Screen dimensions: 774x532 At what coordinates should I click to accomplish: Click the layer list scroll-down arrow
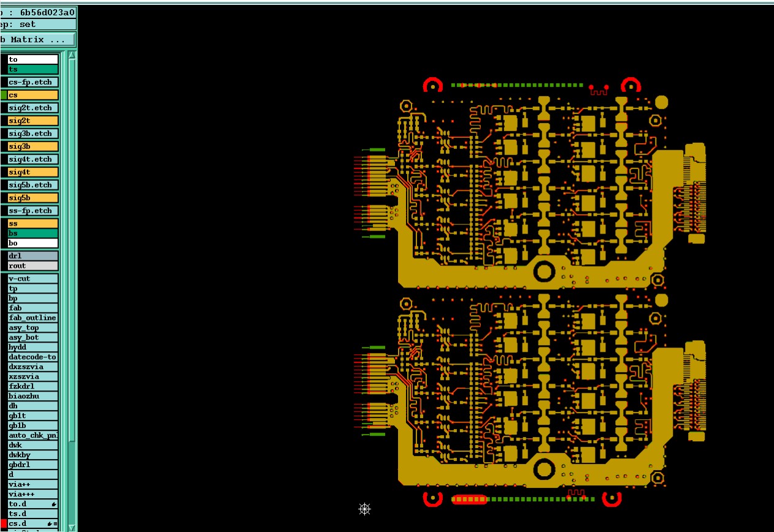click(72, 527)
